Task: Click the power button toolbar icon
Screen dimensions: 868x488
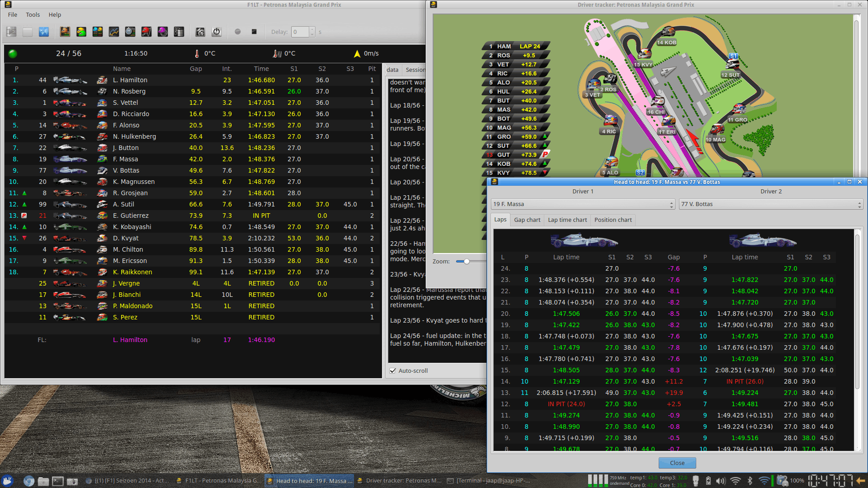Action: click(217, 32)
